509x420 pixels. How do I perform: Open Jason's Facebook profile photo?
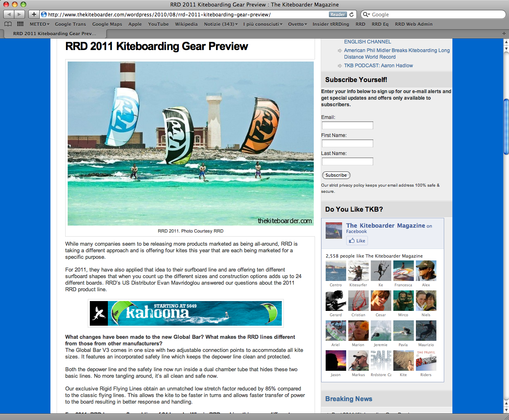(336, 361)
